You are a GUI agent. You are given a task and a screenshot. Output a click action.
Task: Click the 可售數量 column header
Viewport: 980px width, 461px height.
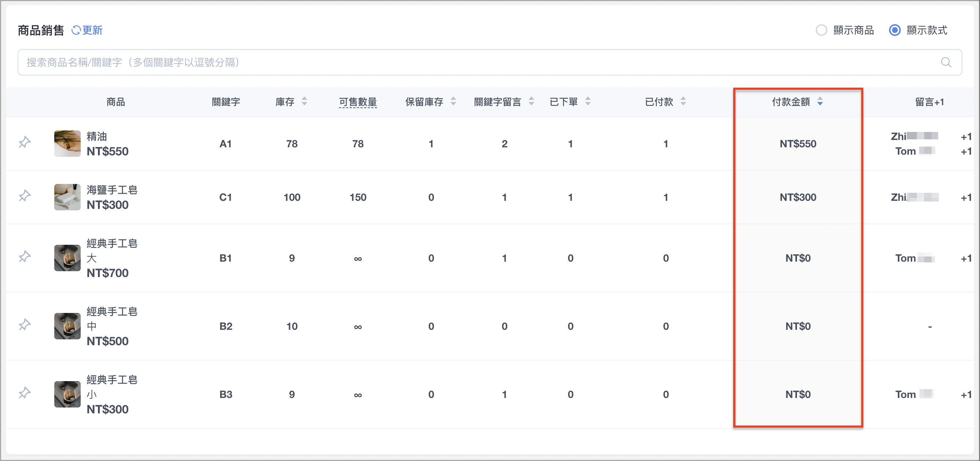point(358,102)
